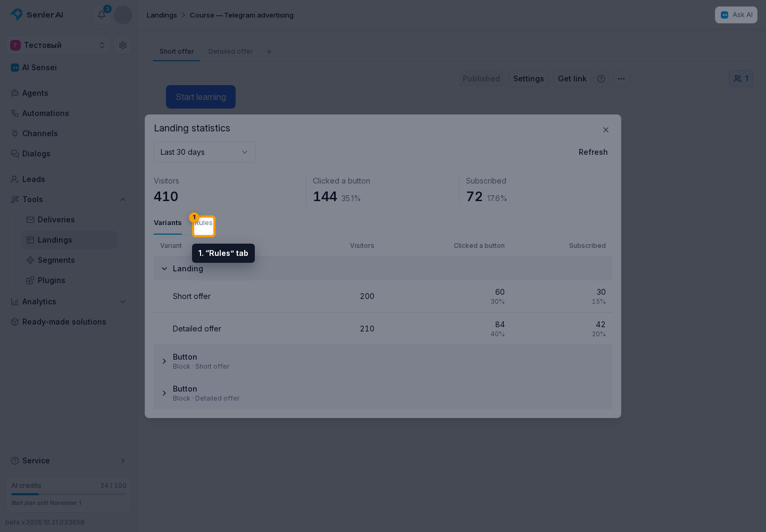Collapse the Landing group row
The image size is (766, 532).
pyautogui.click(x=164, y=269)
